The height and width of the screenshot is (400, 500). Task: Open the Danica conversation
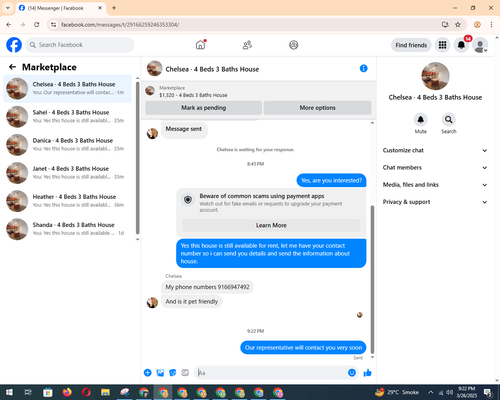67,144
